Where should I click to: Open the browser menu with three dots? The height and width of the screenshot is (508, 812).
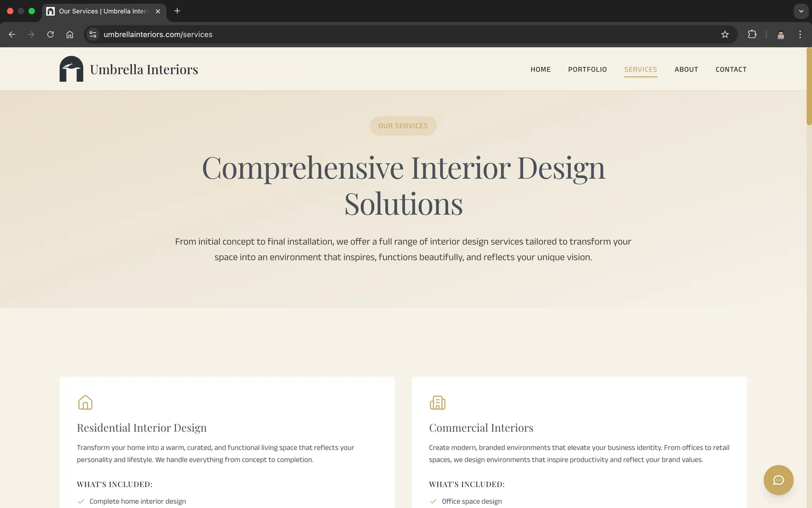coord(801,34)
